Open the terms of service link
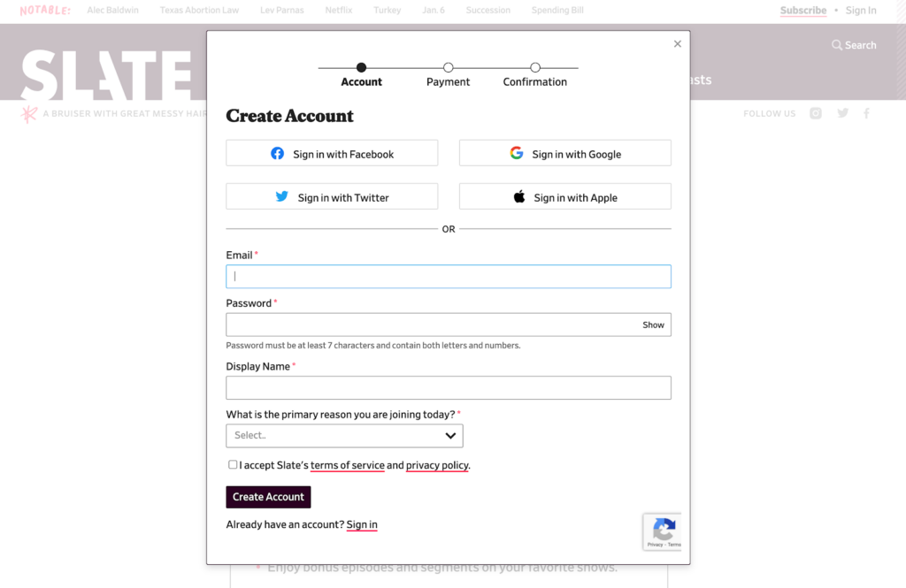906x588 pixels. 347,465
